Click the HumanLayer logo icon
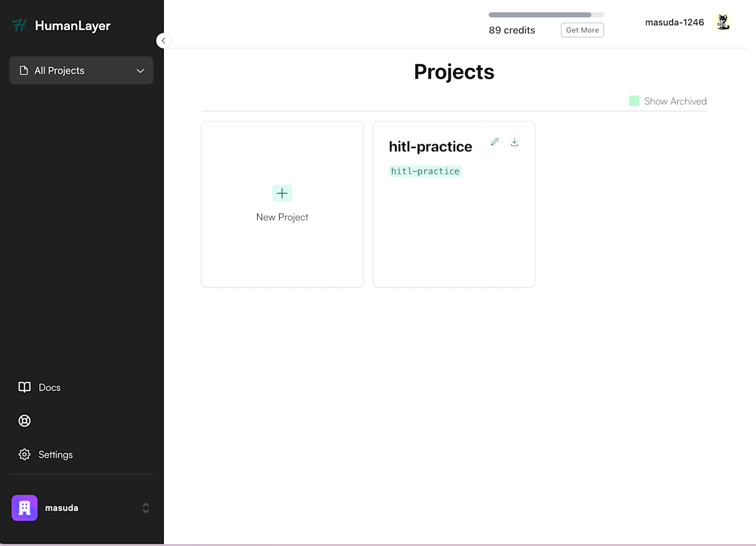 click(20, 26)
